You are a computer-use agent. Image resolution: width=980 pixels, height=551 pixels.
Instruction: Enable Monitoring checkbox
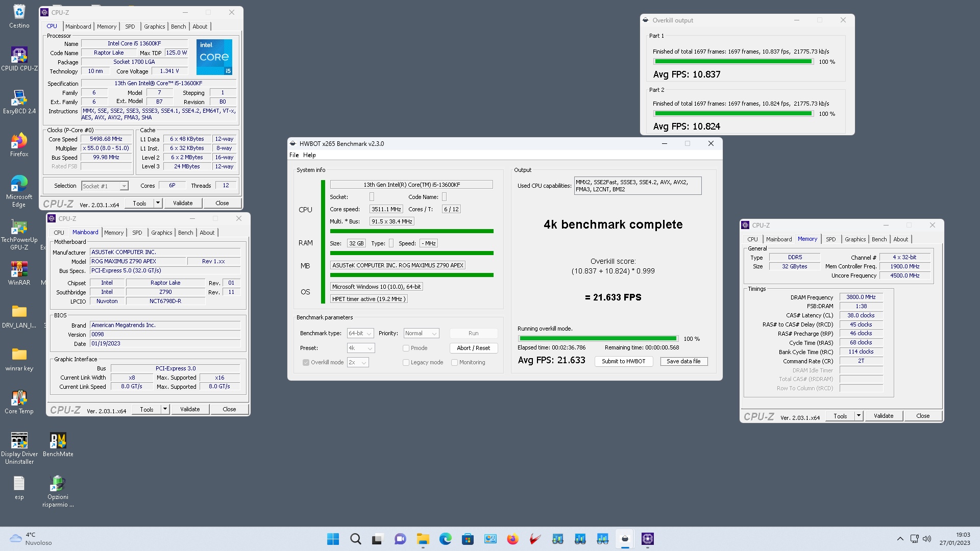click(454, 362)
